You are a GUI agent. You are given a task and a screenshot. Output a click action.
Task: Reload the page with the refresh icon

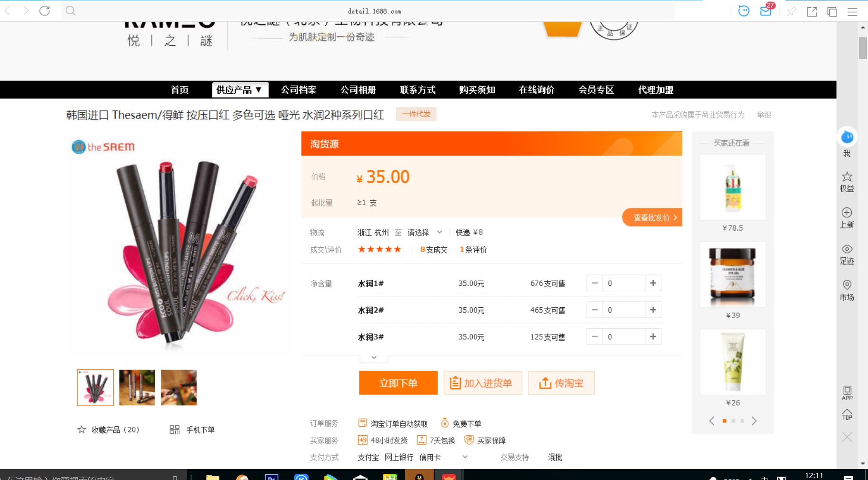pos(45,10)
